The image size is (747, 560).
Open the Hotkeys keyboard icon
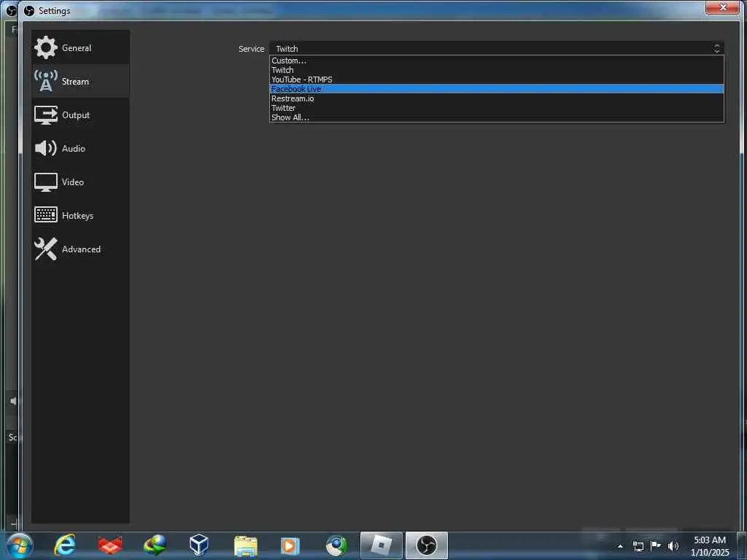coord(46,215)
